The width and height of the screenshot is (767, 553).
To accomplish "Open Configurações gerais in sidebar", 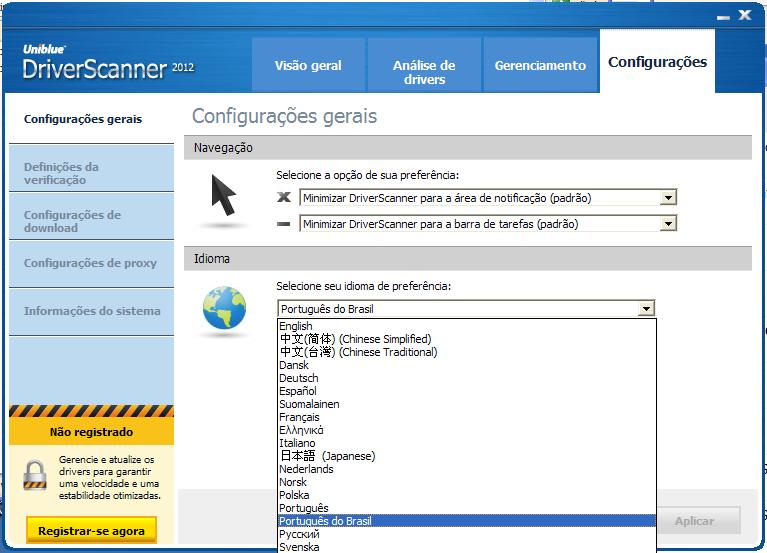I will pyautogui.click(x=91, y=119).
